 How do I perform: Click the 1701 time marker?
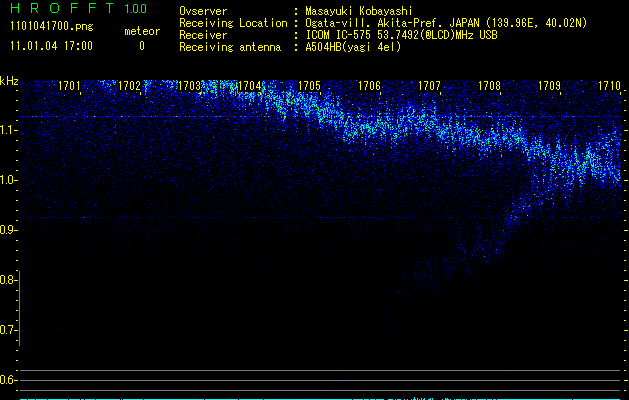coord(69,86)
